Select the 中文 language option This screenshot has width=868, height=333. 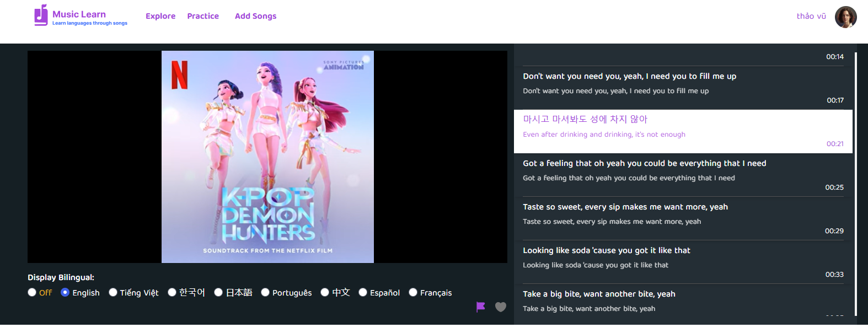coord(325,292)
